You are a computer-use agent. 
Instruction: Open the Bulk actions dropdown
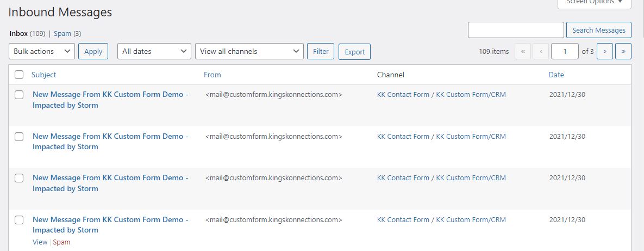(42, 51)
